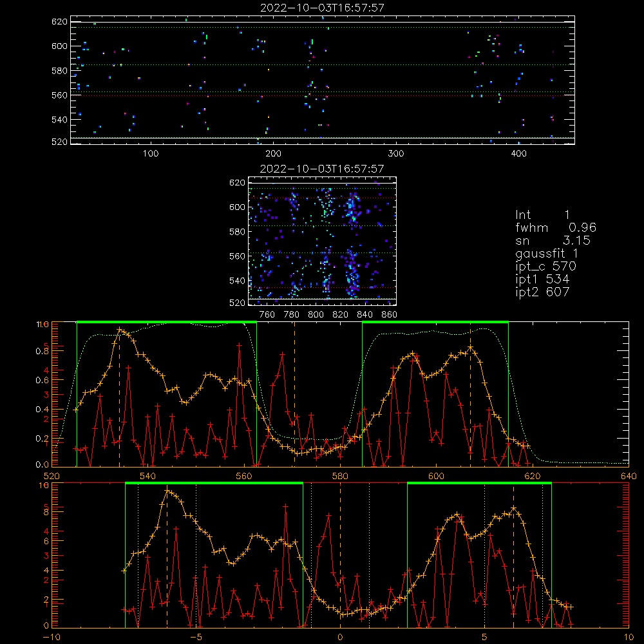Click the dashed orange line at 0 in bottom plot
Screen dimensions: 644x644
[340, 555]
